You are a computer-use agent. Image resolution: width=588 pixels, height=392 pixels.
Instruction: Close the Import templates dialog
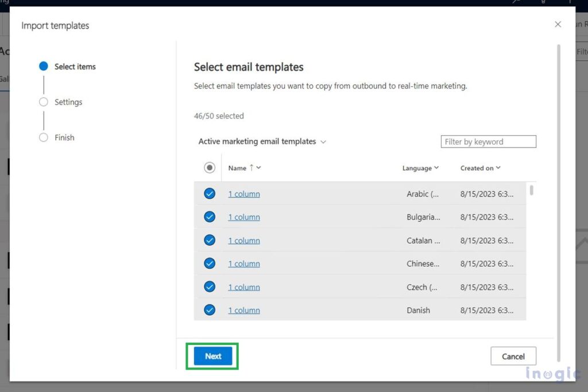pyautogui.click(x=558, y=24)
